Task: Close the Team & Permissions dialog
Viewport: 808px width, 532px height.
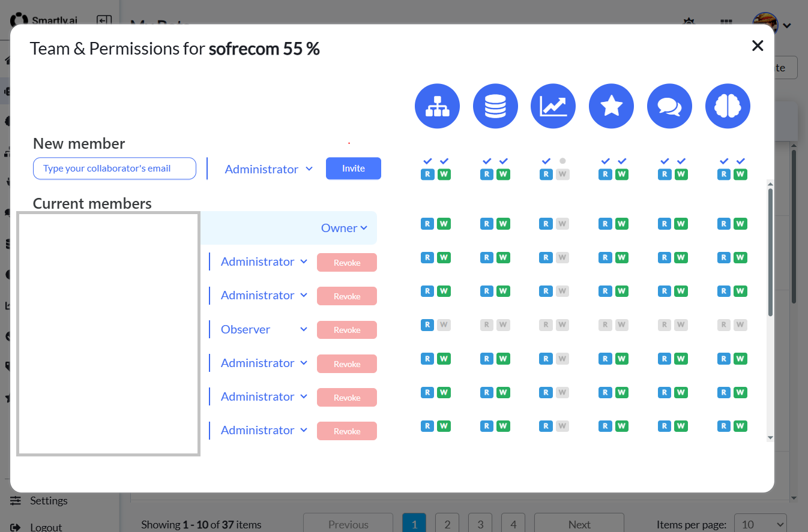Action: (758, 46)
